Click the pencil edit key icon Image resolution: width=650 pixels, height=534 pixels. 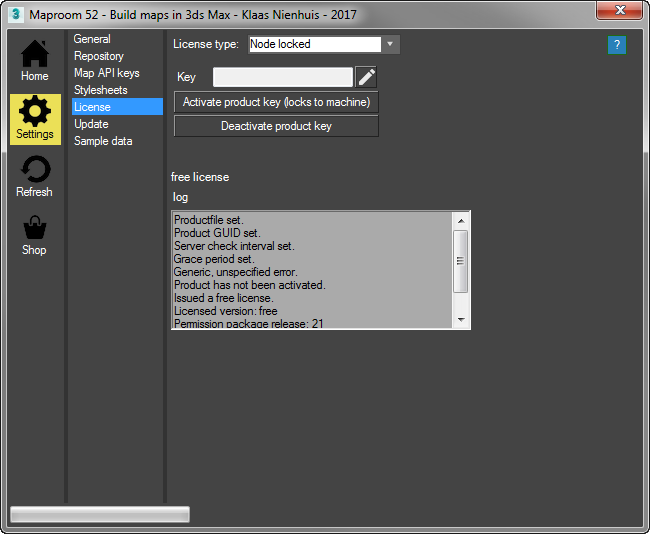(x=366, y=77)
